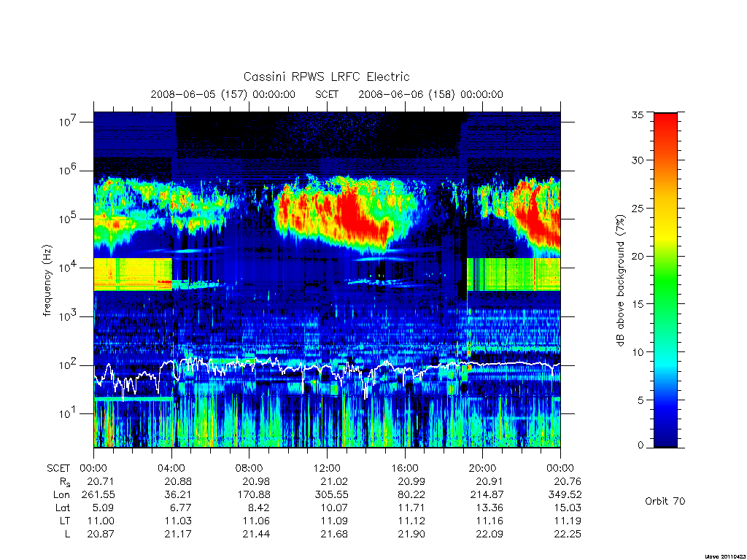Click the Rs value '20.88'
Image resolution: width=747 pixels, height=560 pixels.
[178, 481]
